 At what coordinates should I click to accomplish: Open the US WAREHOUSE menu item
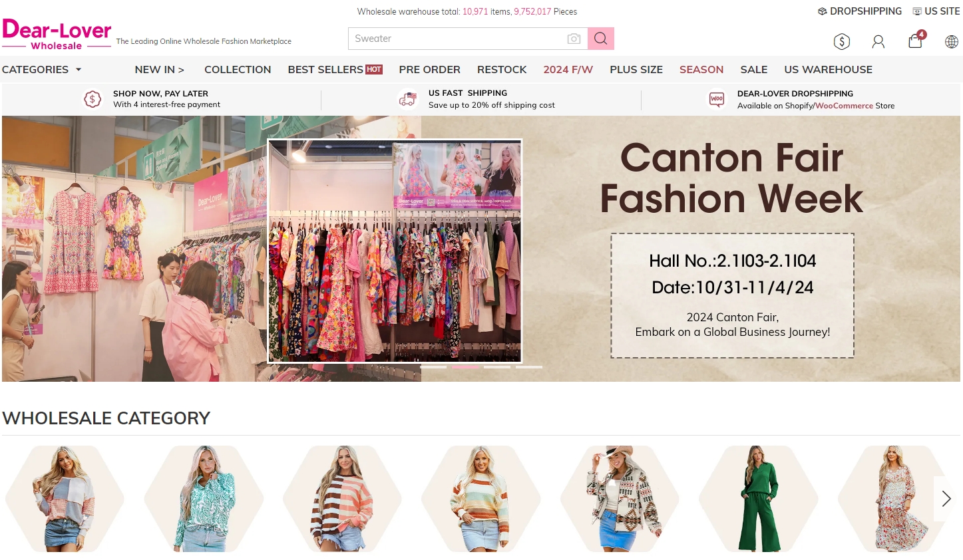point(828,69)
